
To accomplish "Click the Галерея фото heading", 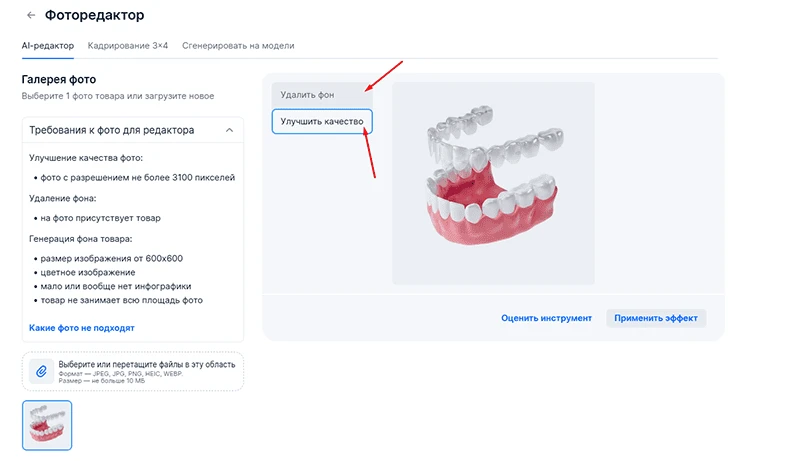I will tap(59, 79).
